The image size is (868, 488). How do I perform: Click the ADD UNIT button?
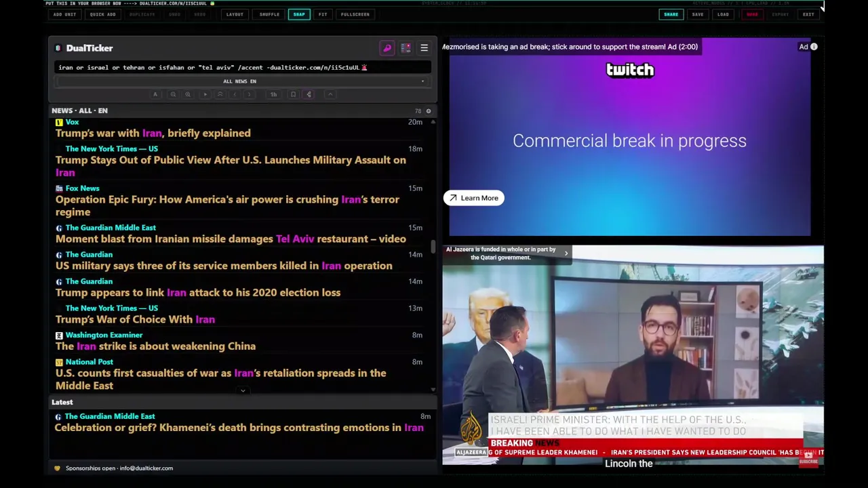(x=64, y=14)
